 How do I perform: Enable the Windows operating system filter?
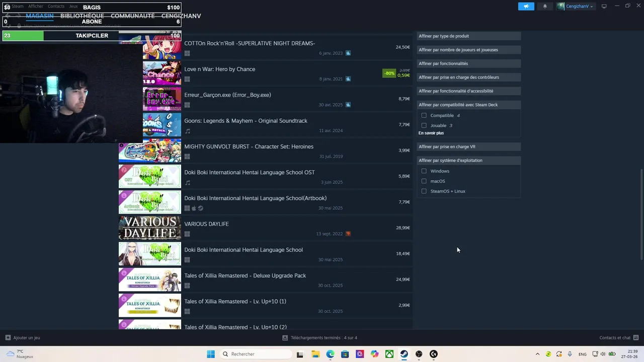pos(424,171)
